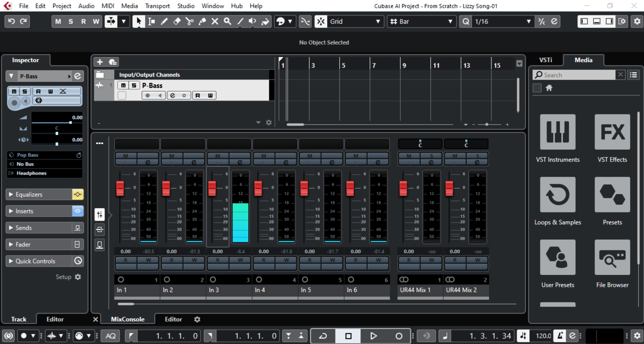The width and height of the screenshot is (644, 344).
Task: Click the Pop Bass preset name
Action: tap(28, 155)
